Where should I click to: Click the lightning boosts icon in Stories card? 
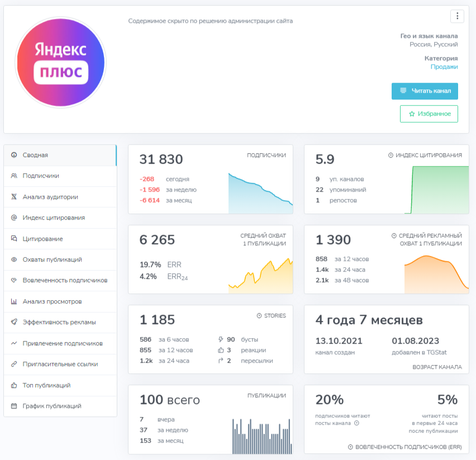click(221, 339)
